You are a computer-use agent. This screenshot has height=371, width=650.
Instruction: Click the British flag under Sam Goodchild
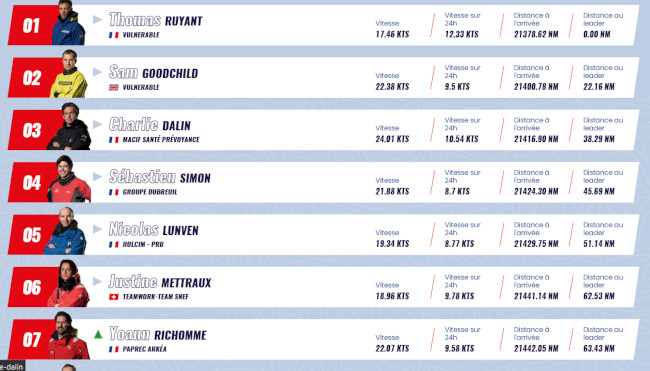point(114,87)
